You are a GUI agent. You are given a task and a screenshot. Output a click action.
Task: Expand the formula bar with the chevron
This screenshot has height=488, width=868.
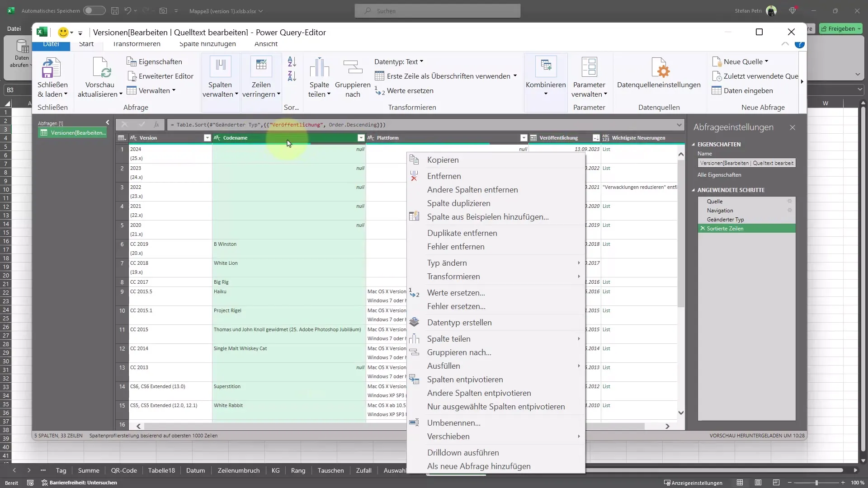point(679,125)
